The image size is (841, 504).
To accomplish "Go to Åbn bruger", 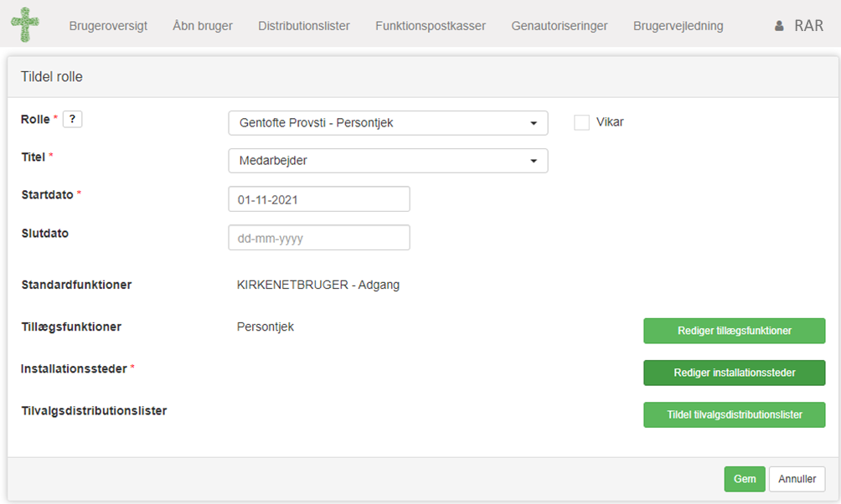I will [203, 26].
